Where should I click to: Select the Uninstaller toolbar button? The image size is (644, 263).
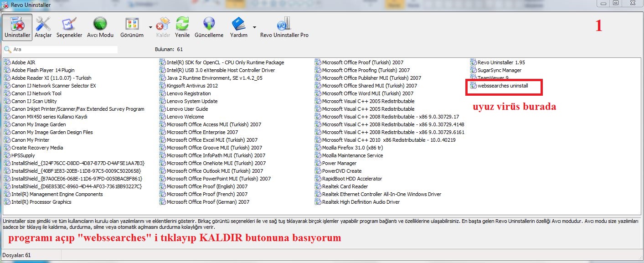[17, 27]
